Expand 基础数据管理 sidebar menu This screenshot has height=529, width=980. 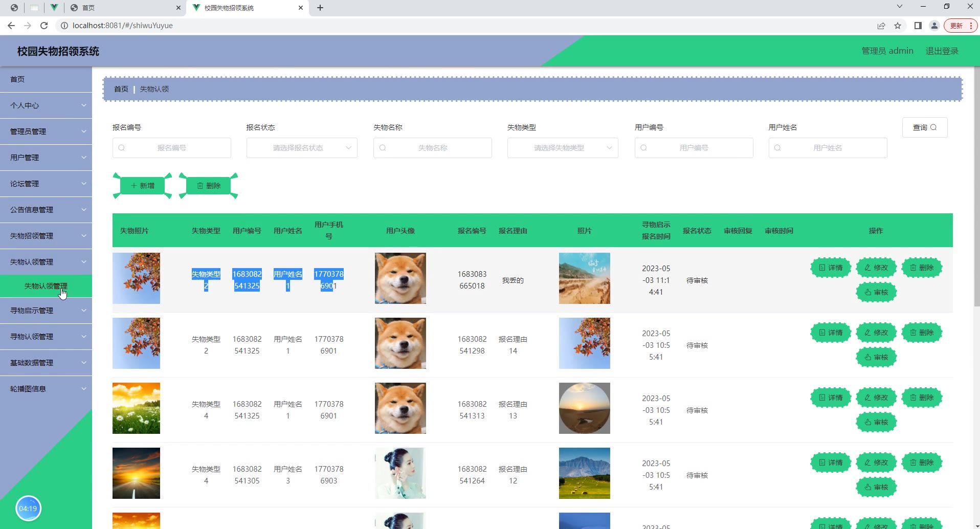tap(46, 363)
